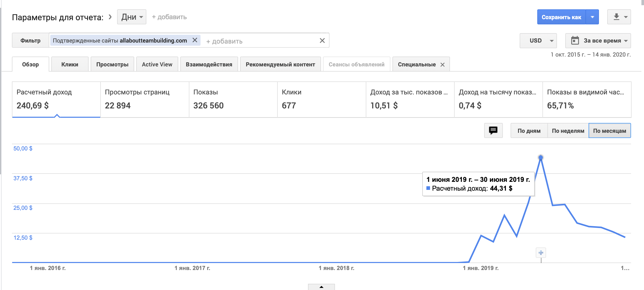Click the calendar icon for date range
This screenshot has height=290, width=644.
click(575, 40)
